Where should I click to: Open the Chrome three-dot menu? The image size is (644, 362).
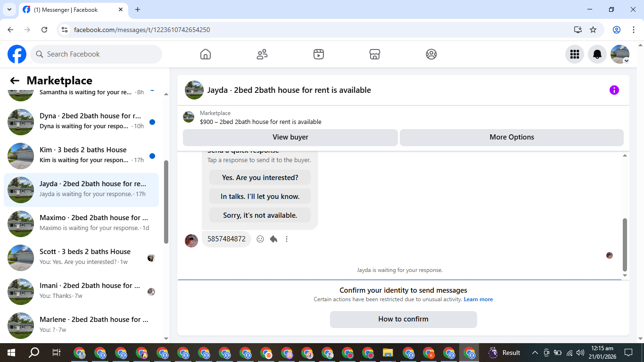(x=633, y=30)
